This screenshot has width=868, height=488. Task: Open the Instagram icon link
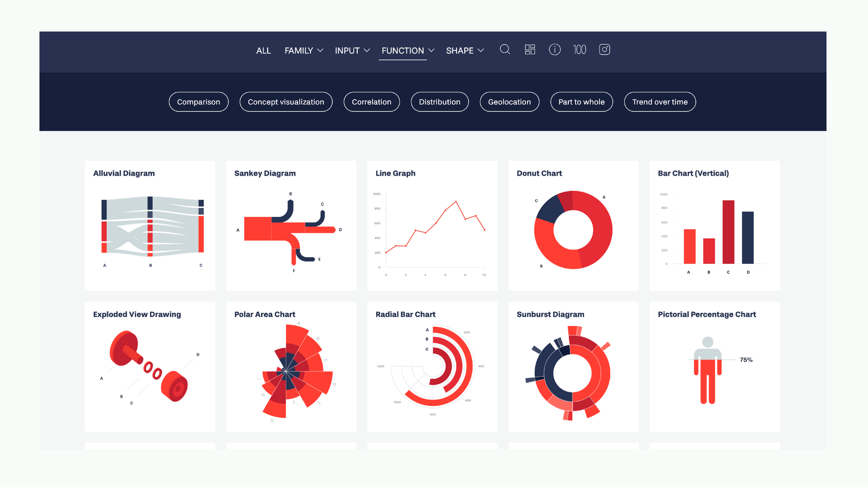coord(604,50)
